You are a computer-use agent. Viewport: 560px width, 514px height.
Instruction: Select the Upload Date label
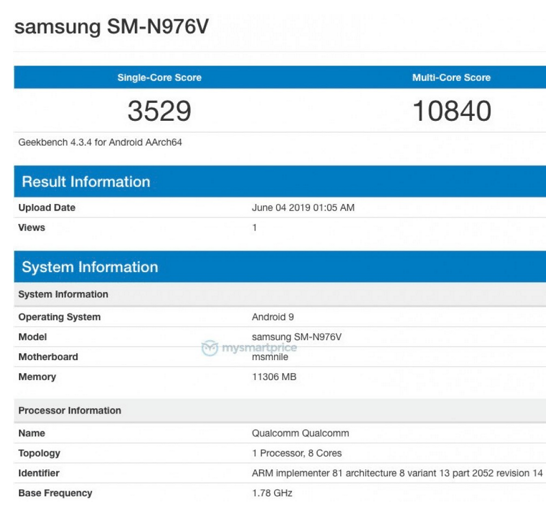[x=47, y=208]
